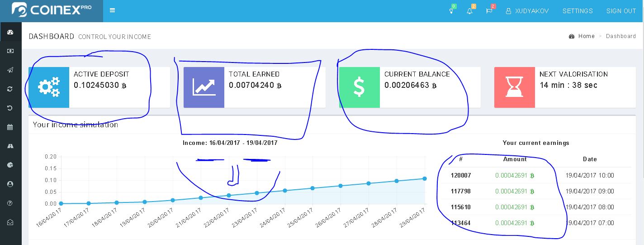Click the Home breadcrumb link

(x=586, y=36)
